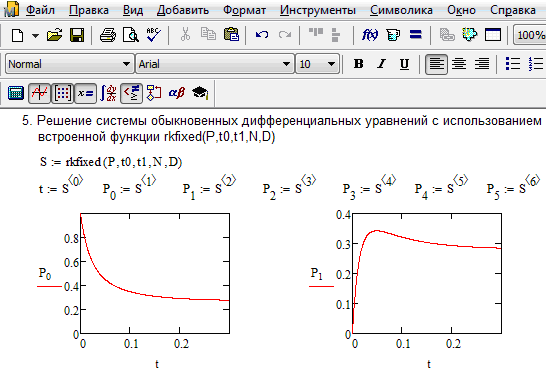Open the Calculus integral toolbar palette
The width and height of the screenshot is (546, 369).
pos(108,93)
